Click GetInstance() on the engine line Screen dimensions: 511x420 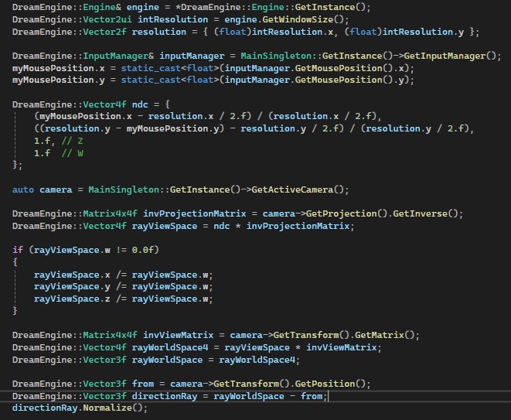[x=330, y=7]
